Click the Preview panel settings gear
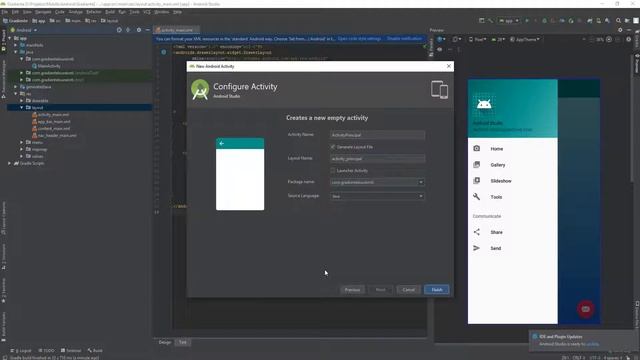 click(620, 30)
